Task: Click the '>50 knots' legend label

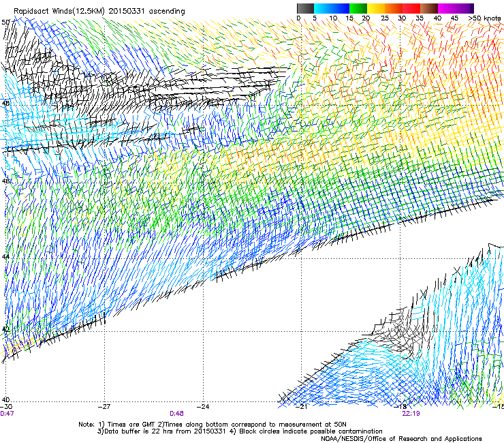Action: click(x=484, y=18)
